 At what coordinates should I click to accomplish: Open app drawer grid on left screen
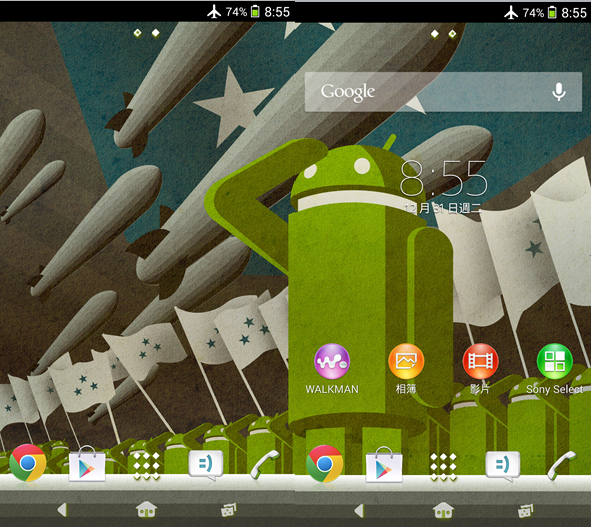click(146, 466)
